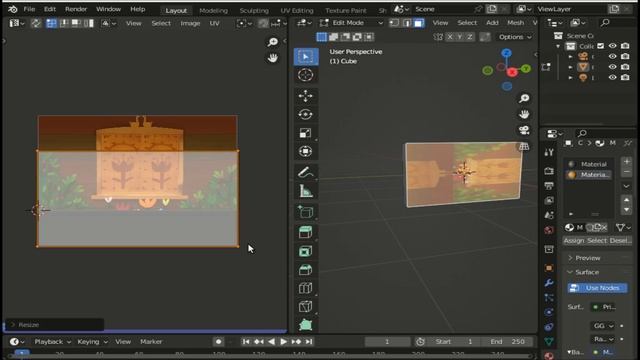This screenshot has width=640, height=360.
Task: Open the GG dropdown in material settings
Action: click(x=603, y=326)
